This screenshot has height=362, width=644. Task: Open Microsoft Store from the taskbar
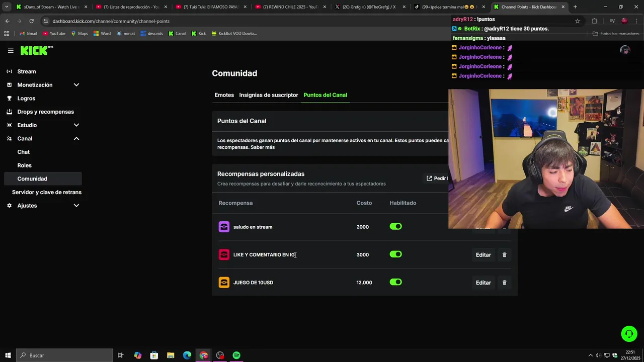[x=154, y=355]
